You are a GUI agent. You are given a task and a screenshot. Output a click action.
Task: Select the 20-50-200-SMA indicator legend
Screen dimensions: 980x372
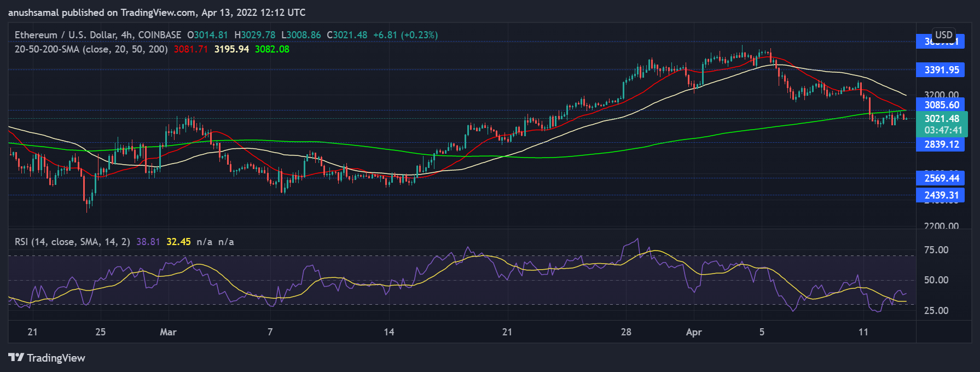91,49
